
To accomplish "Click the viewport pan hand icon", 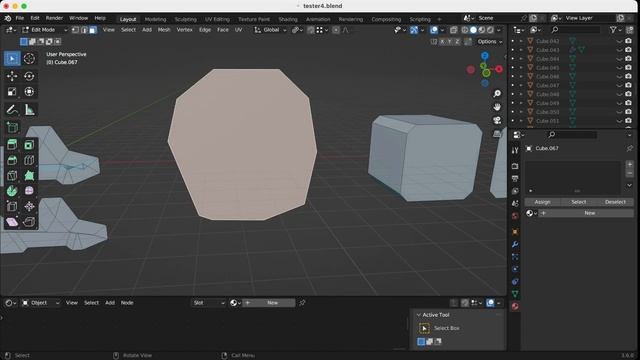I will tap(497, 107).
